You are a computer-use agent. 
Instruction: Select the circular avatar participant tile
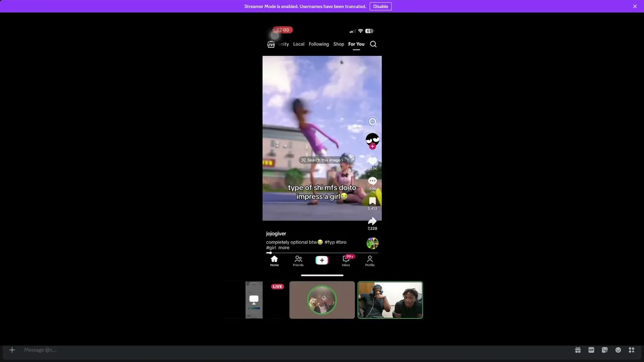point(322,300)
